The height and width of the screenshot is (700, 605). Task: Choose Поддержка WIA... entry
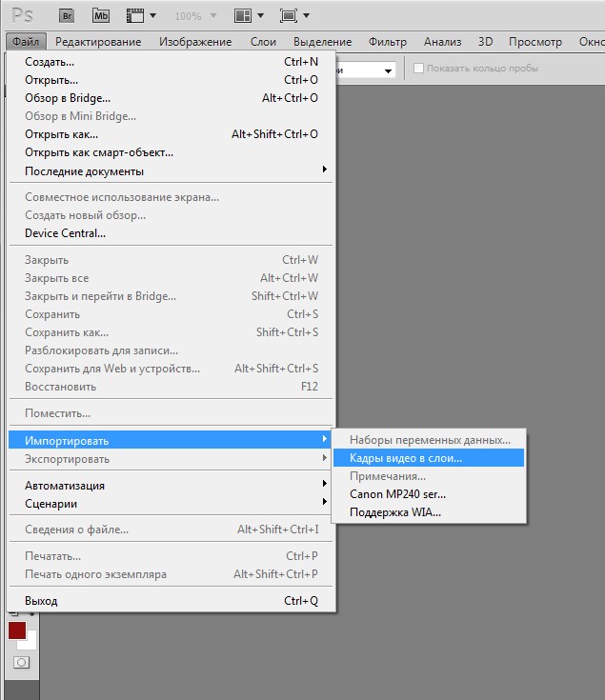coord(429,512)
